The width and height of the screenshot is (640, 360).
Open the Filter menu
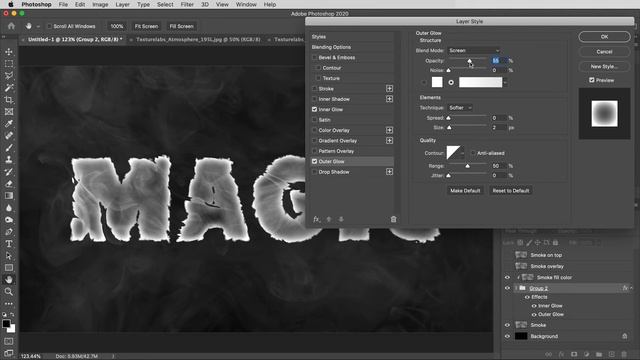(187, 4)
